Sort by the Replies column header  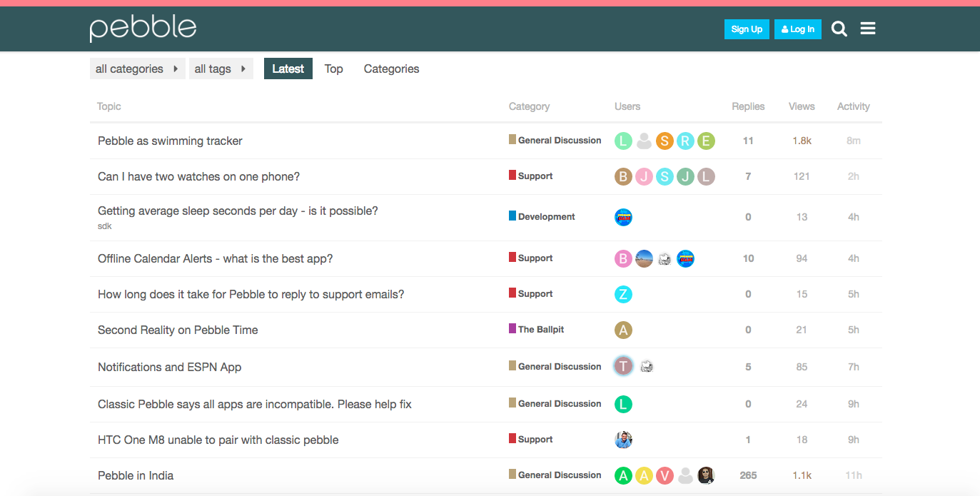click(748, 106)
